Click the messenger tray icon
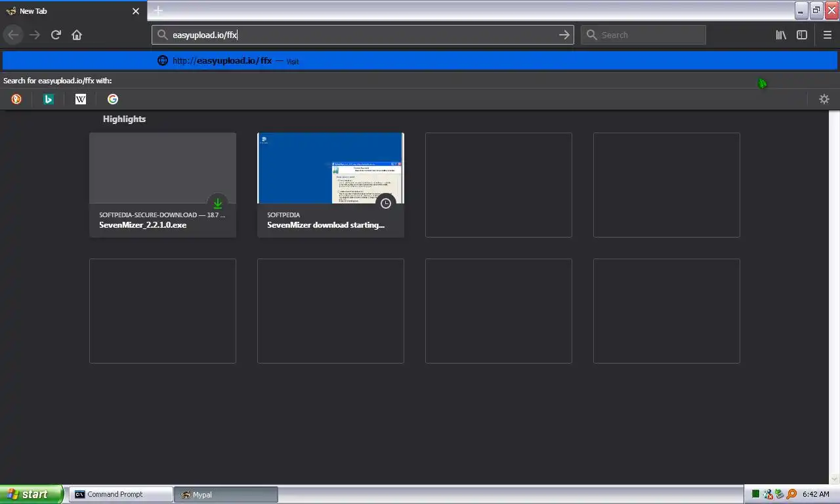The height and width of the screenshot is (504, 840). click(768, 494)
